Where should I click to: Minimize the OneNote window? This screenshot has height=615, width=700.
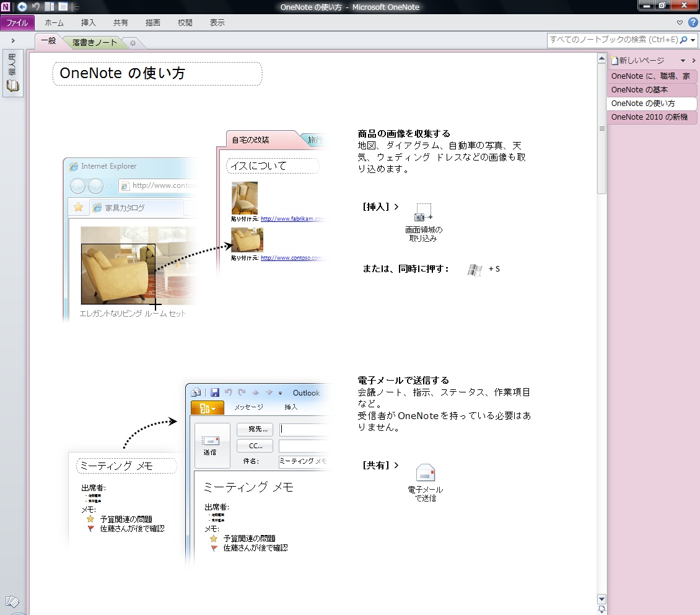(647, 6)
